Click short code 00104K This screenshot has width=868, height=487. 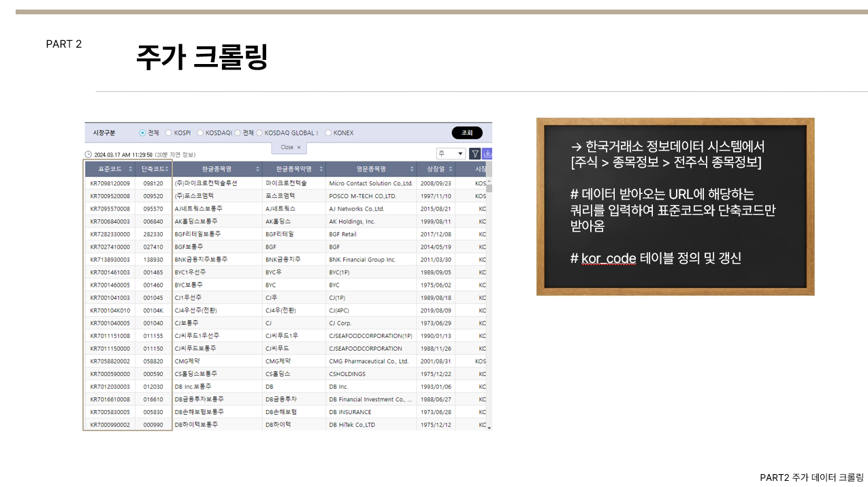pos(153,311)
